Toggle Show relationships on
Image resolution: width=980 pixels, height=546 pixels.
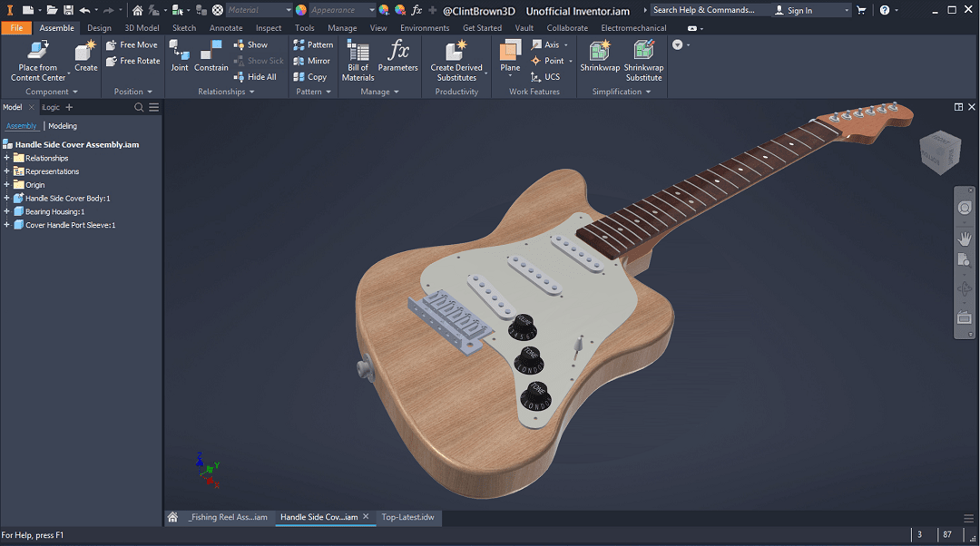pos(254,44)
